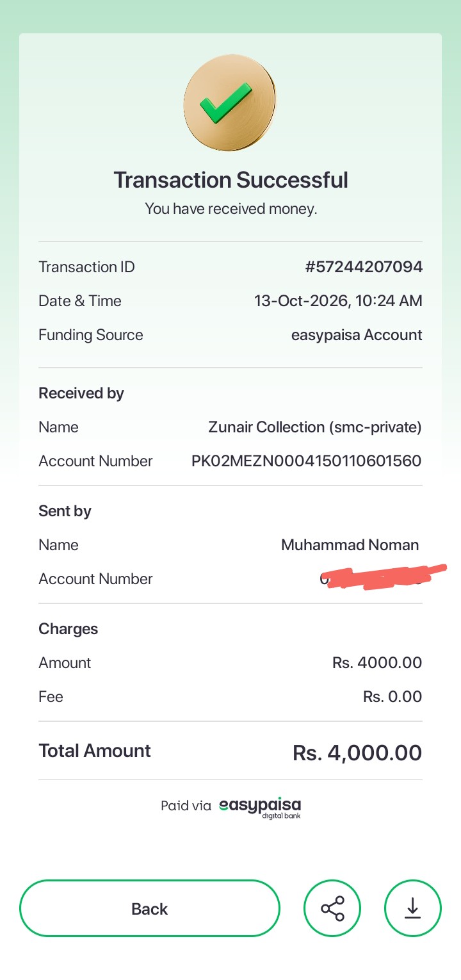Tap the Transaction Successful heading
461x980 pixels.
click(230, 179)
